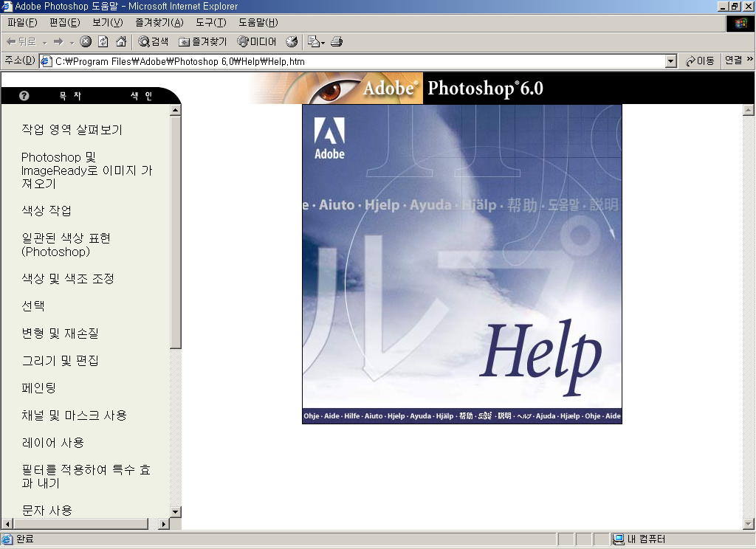Click the Adobe Photoshop 6.0 banner image
This screenshot has height=549, width=756.
pyautogui.click(x=501, y=89)
